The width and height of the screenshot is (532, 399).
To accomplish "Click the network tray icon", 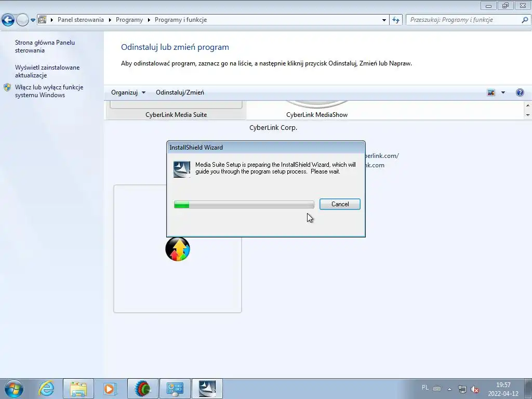I will click(x=462, y=389).
